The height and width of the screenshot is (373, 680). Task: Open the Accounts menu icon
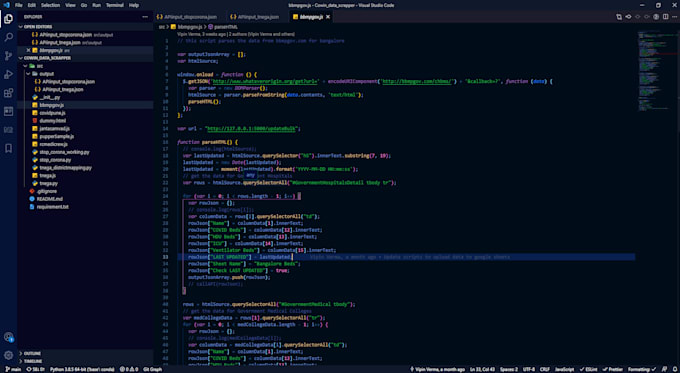click(x=8, y=337)
